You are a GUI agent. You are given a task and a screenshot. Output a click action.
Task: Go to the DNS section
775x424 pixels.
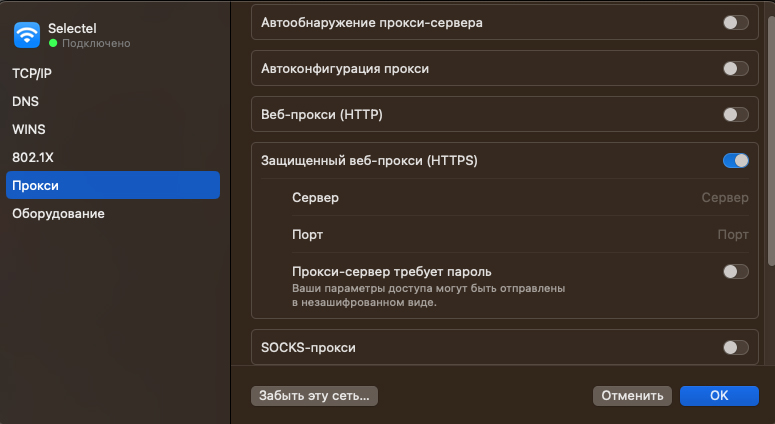[x=113, y=101]
